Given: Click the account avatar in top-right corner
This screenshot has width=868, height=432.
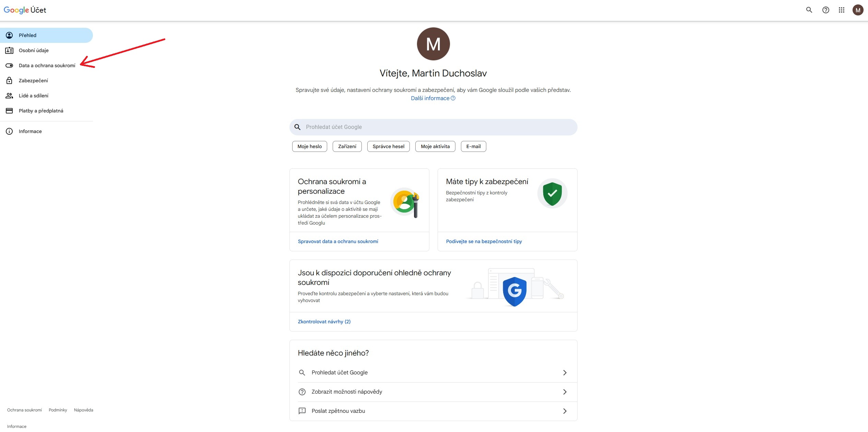Looking at the screenshot, I should tap(858, 10).
